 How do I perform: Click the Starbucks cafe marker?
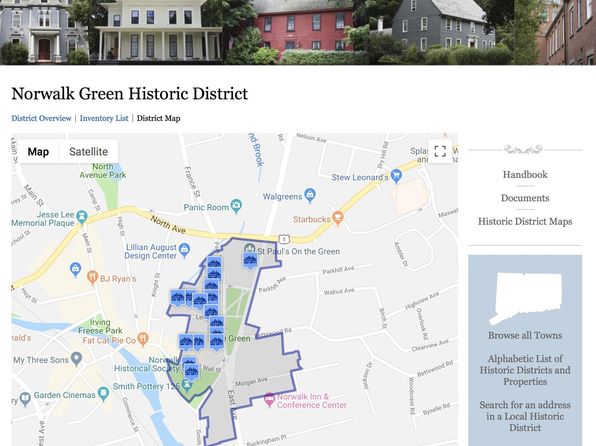click(x=338, y=218)
